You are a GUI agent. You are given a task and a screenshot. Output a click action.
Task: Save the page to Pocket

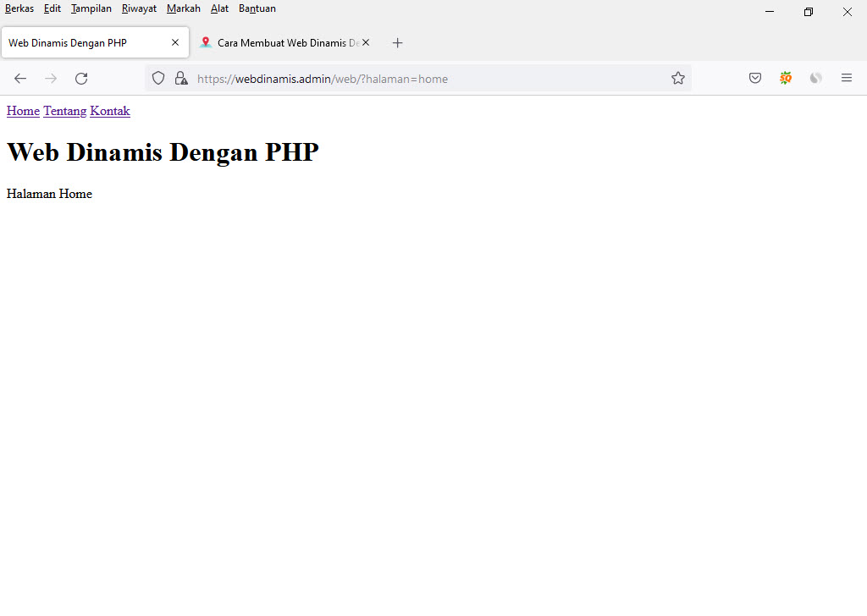click(754, 78)
